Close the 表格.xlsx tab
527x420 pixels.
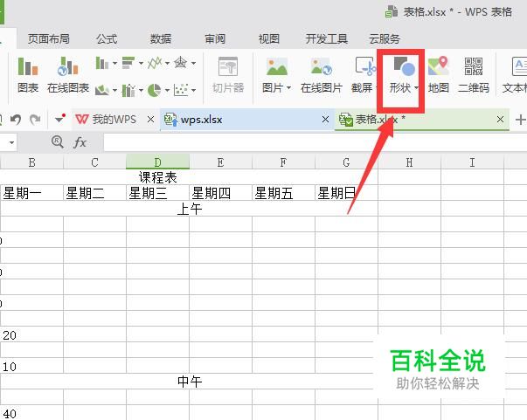point(500,119)
